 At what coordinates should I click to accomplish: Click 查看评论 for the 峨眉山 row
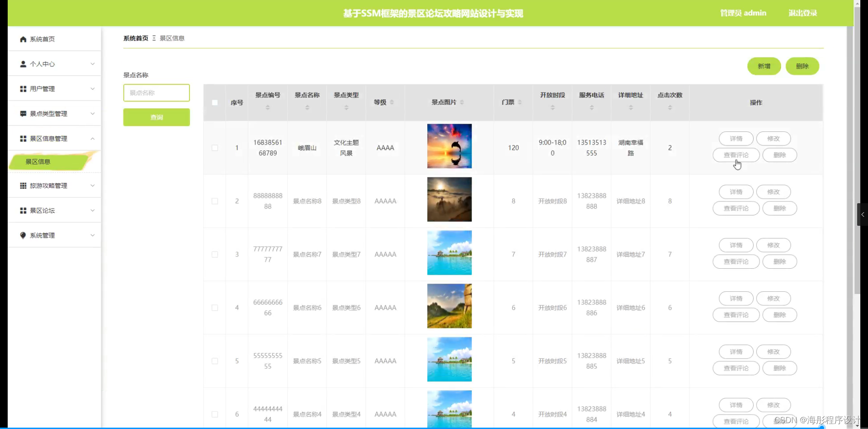[736, 155]
